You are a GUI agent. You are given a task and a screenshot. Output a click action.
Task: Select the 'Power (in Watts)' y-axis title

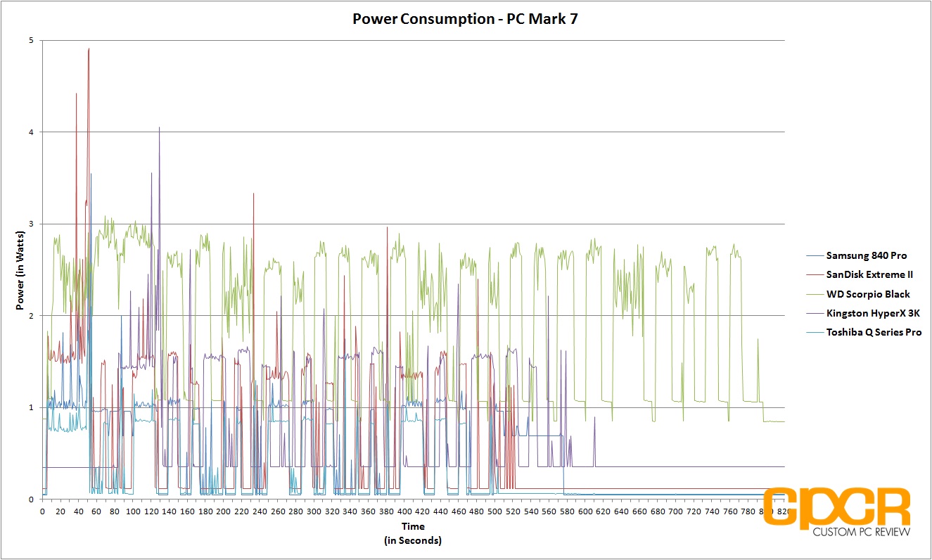pyautogui.click(x=20, y=269)
